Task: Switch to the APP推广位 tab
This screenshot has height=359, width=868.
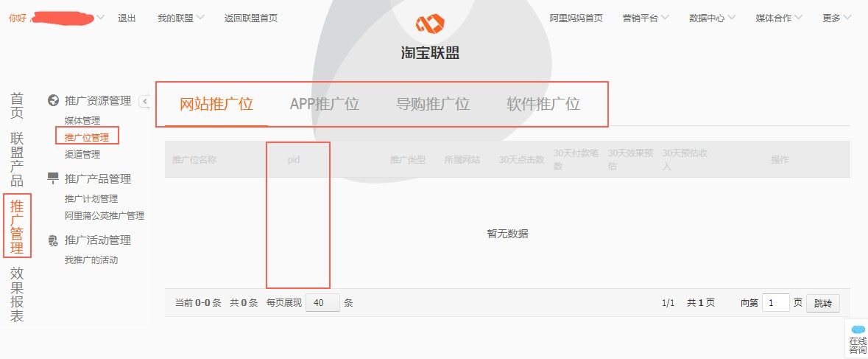Action: (325, 104)
